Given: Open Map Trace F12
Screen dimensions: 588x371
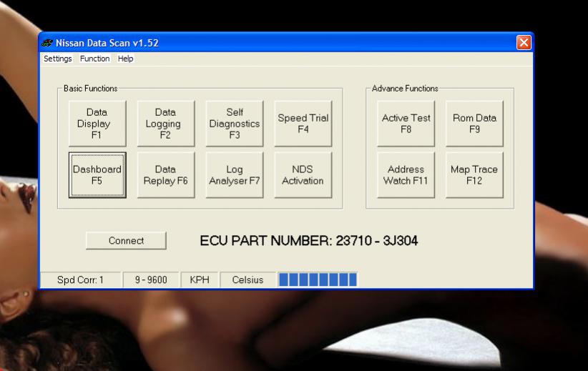Looking at the screenshot, I should pos(474,175).
